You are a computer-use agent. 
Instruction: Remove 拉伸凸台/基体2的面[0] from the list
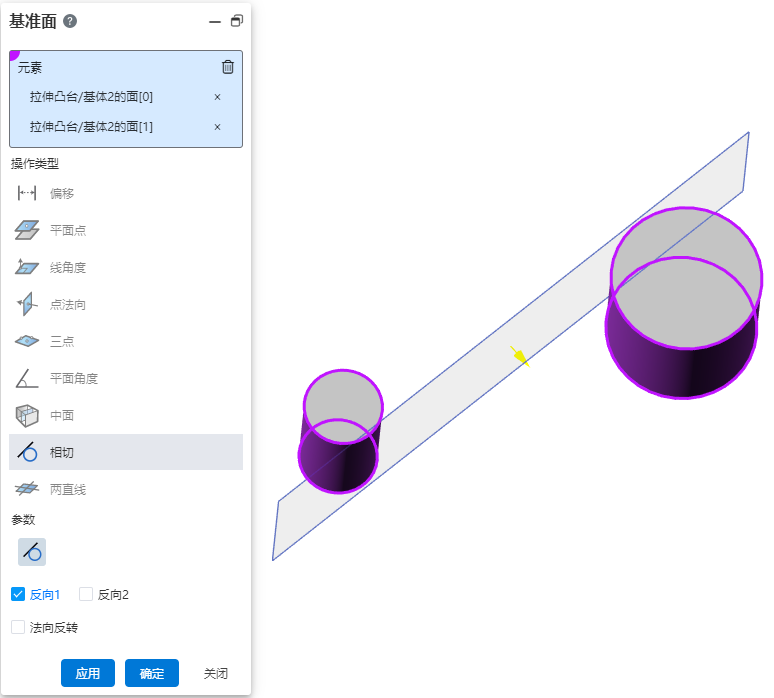tap(217, 97)
